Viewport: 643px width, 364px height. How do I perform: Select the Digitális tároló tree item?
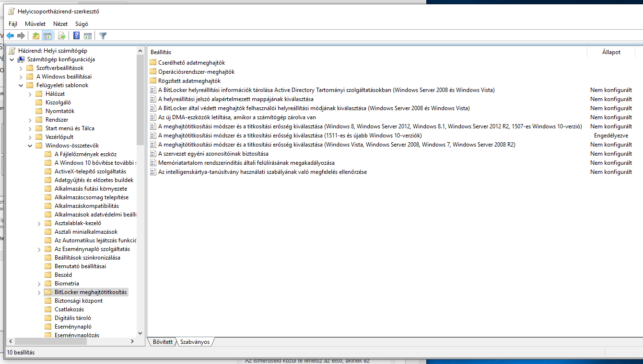tap(73, 318)
